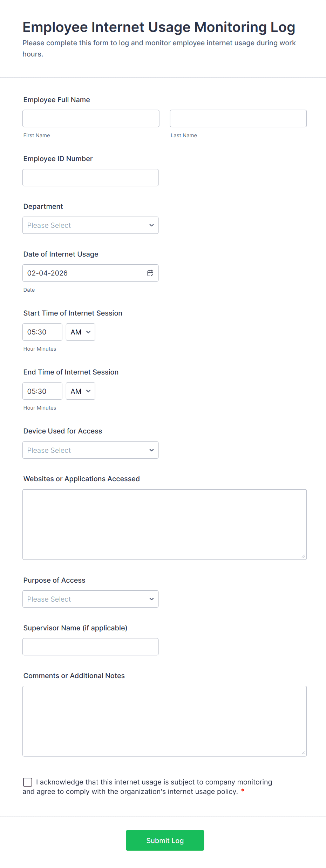Edit the End Time hour minutes field
This screenshot has width=326, height=868.
click(x=42, y=391)
